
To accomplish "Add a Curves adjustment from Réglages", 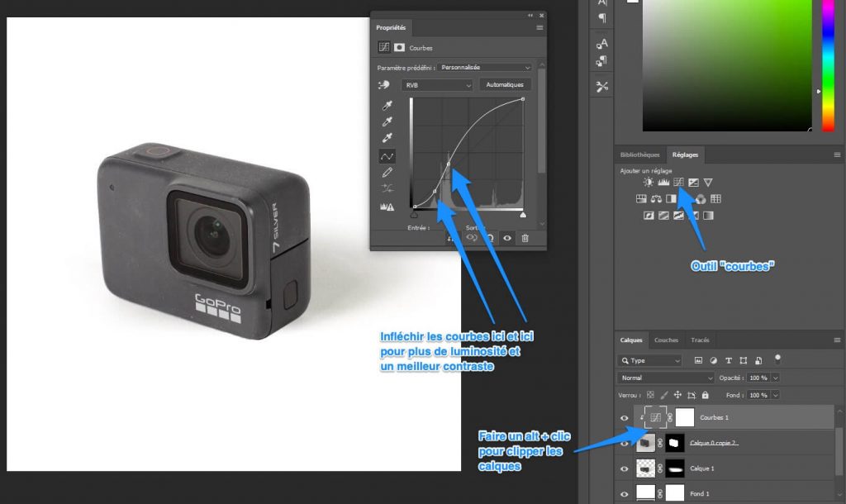I will (x=678, y=183).
